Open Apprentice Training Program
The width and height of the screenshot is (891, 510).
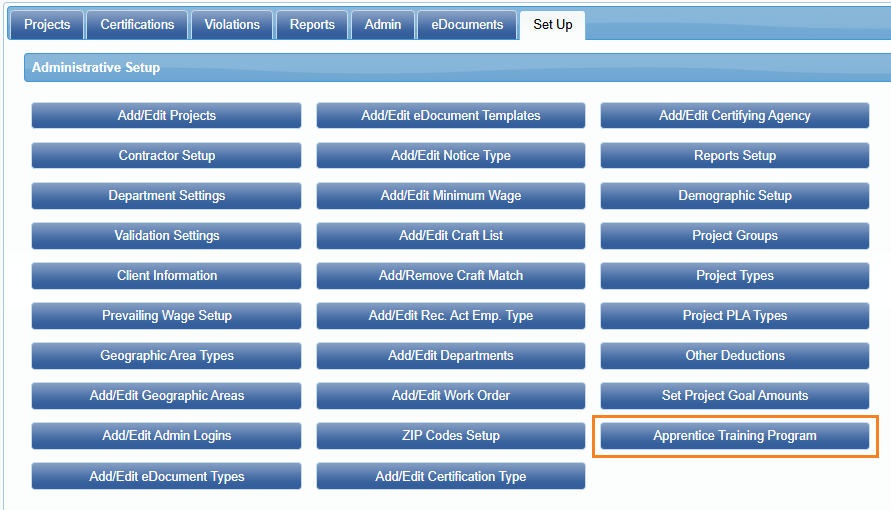(x=735, y=436)
